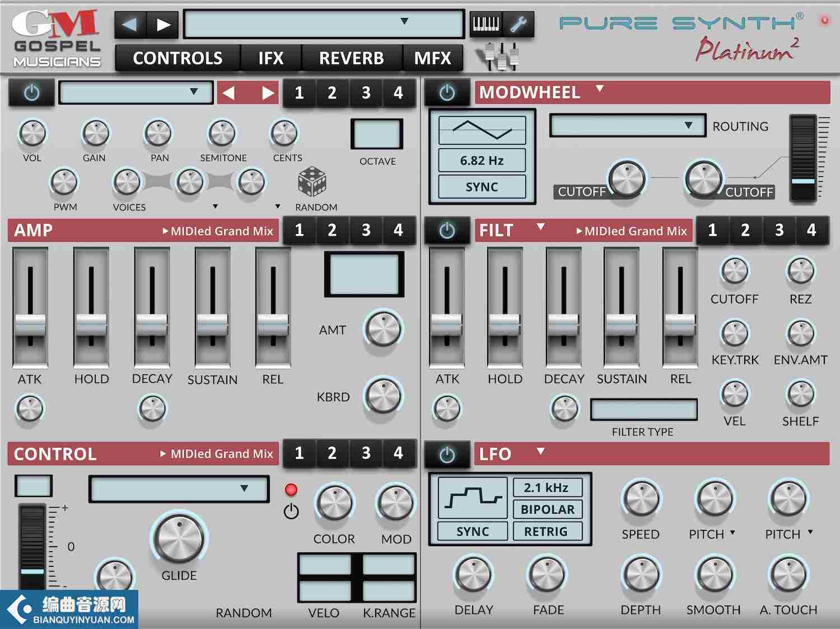Toggle the LFO SYNC button
Viewport: 840px width, 629px height.
pos(473,532)
